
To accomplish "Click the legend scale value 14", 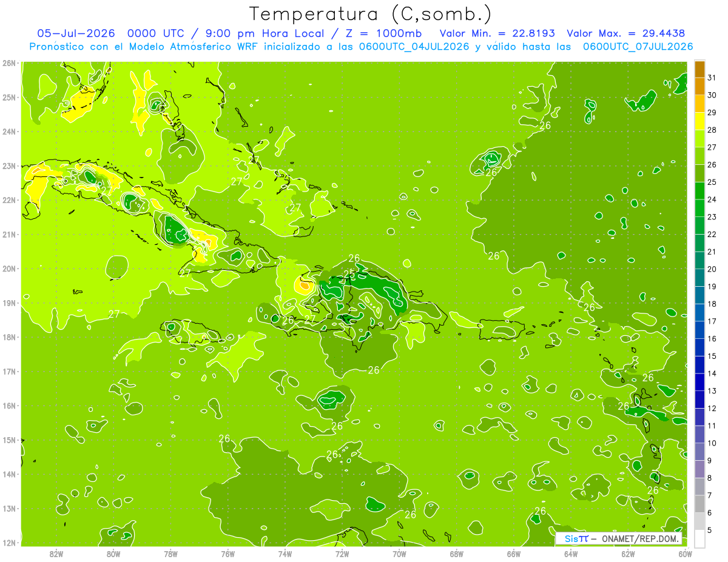I will coord(712,373).
